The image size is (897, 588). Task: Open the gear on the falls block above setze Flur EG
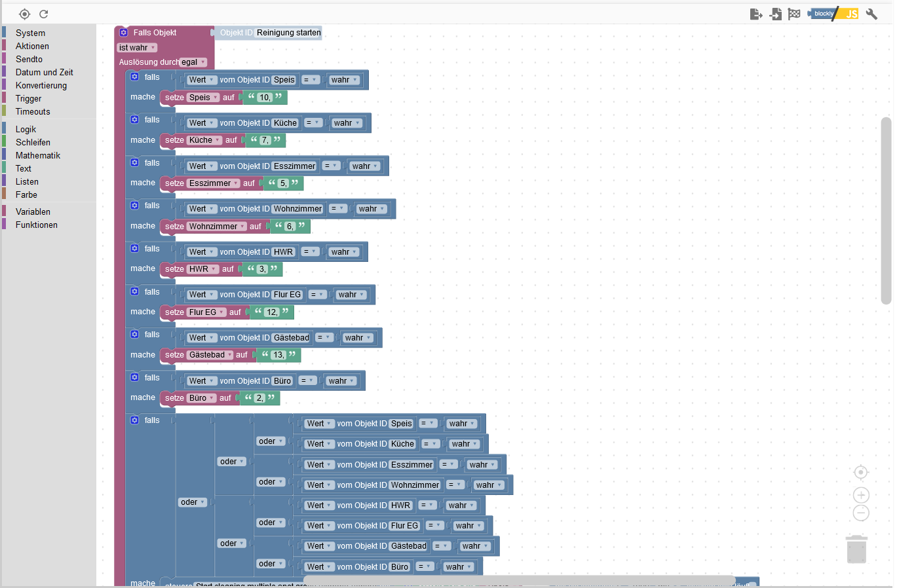(x=134, y=291)
